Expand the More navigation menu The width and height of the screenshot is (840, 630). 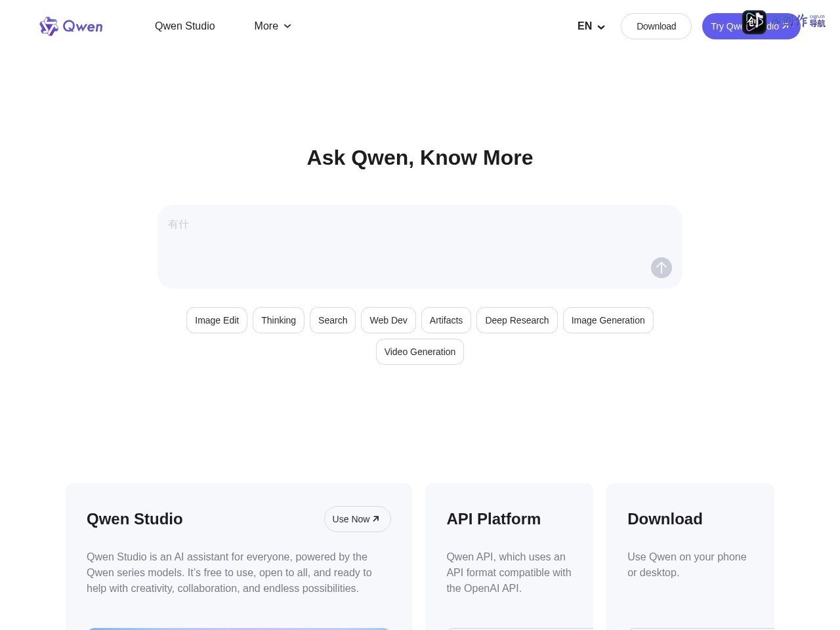pos(272,26)
